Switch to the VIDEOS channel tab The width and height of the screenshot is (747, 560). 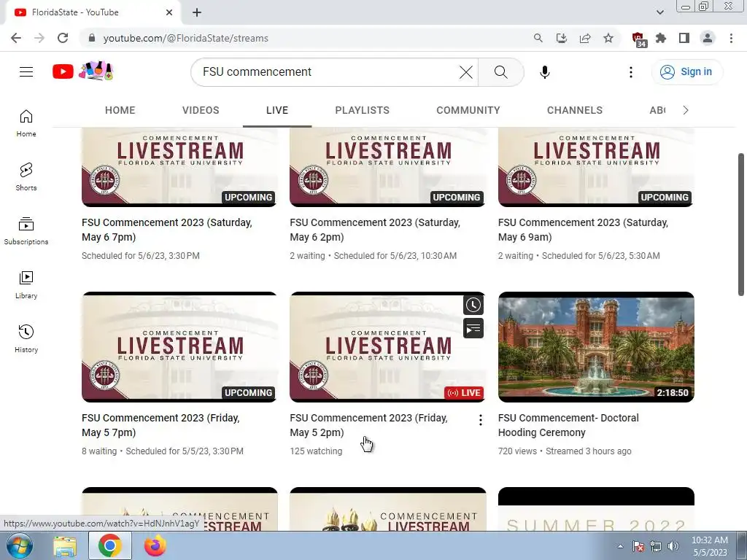click(x=201, y=110)
